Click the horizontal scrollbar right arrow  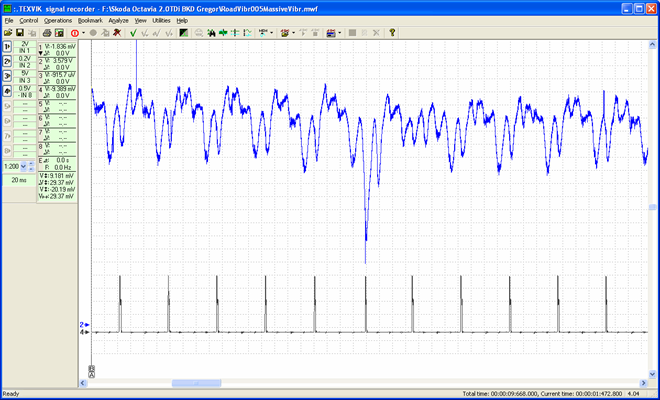(x=644, y=383)
